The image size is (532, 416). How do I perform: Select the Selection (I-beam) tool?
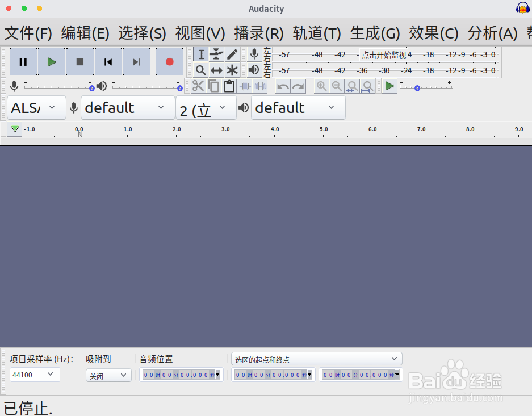pos(201,54)
